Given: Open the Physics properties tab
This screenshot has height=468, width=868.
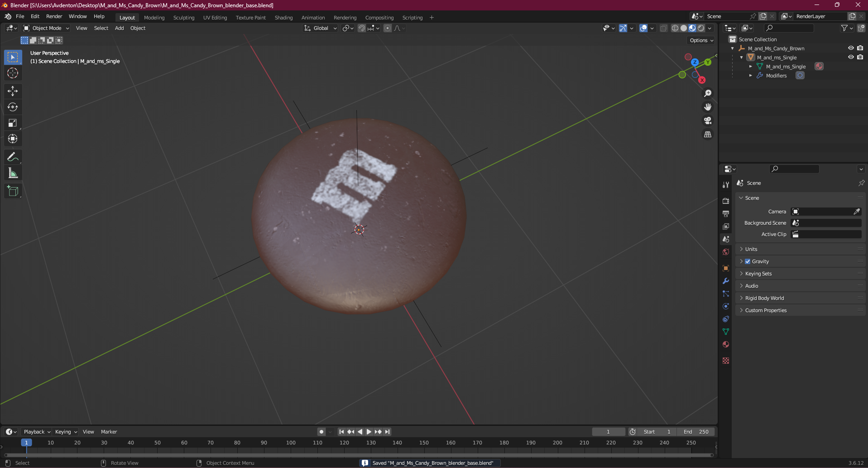Looking at the screenshot, I should (726, 306).
